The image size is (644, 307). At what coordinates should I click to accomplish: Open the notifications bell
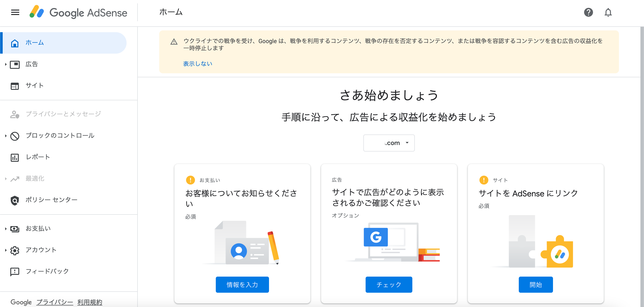coord(608,12)
